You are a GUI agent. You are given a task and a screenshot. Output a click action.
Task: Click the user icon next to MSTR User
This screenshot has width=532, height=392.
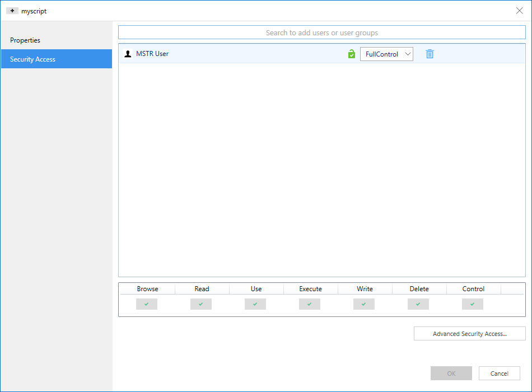[x=128, y=54]
